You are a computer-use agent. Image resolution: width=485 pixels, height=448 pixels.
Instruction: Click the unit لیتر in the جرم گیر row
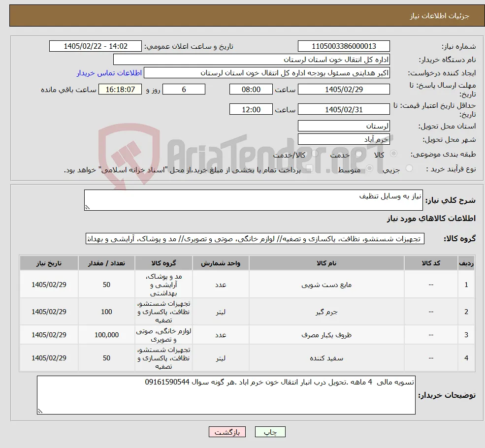tap(221, 312)
